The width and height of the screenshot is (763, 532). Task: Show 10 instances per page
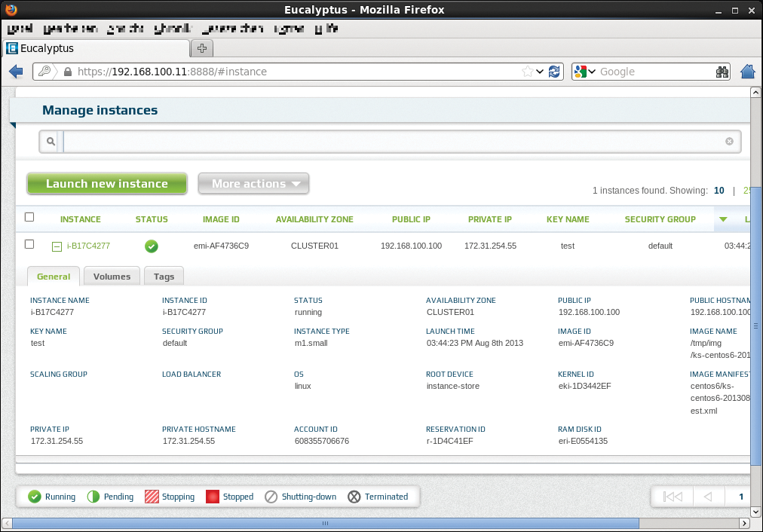[x=719, y=191]
